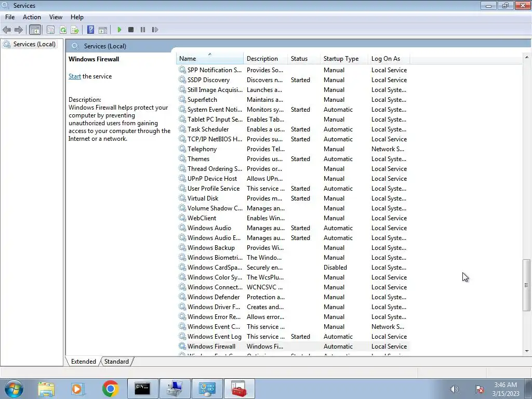
Task: Open the Help menu
Action: (x=77, y=17)
